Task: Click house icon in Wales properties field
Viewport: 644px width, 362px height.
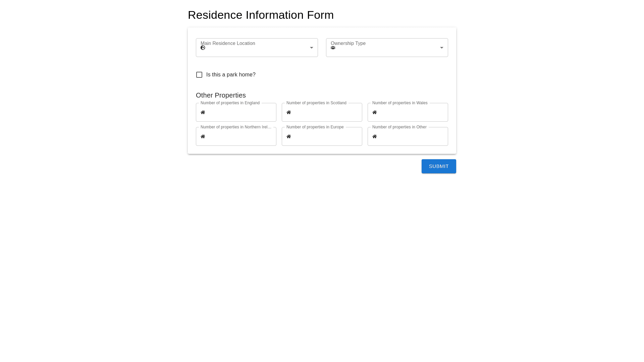Action: click(375, 112)
